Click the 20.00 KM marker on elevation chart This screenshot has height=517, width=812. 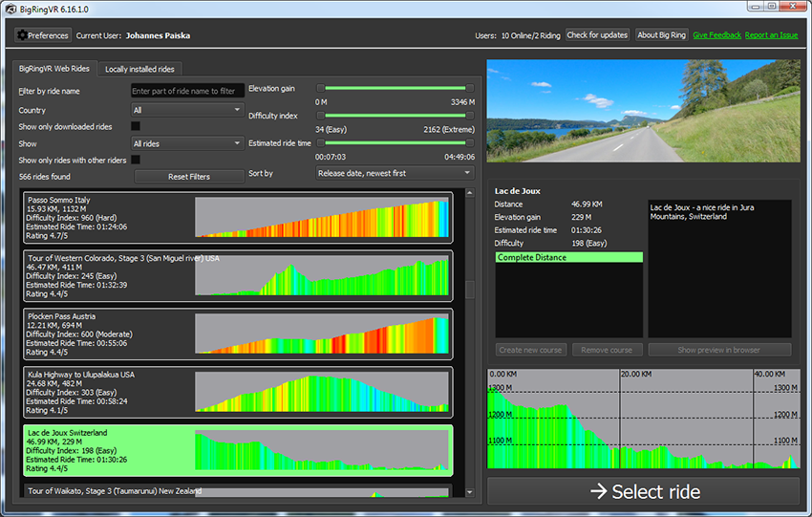636,374
